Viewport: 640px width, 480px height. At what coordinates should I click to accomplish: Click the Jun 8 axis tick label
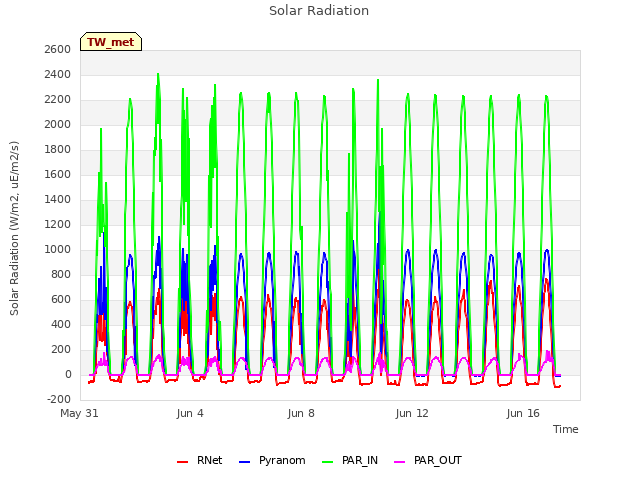pos(301,413)
